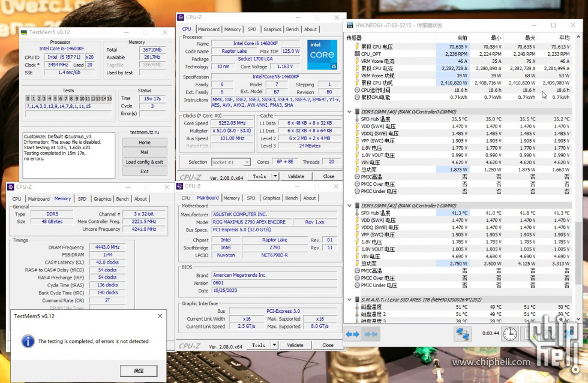Click the thermometer icon beside 磁盘温度 2
The height and width of the screenshot is (383, 588).
[x=357, y=314]
